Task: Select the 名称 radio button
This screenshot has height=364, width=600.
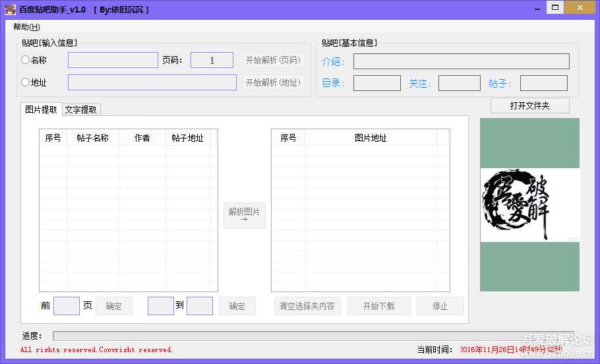Action: click(x=26, y=60)
